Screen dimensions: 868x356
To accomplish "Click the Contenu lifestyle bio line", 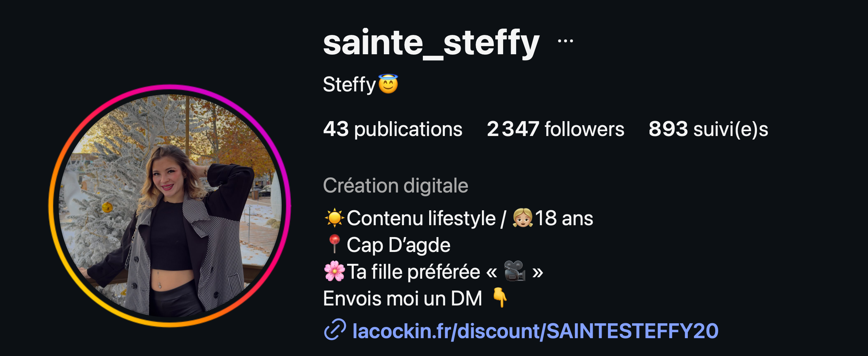I will 421,218.
